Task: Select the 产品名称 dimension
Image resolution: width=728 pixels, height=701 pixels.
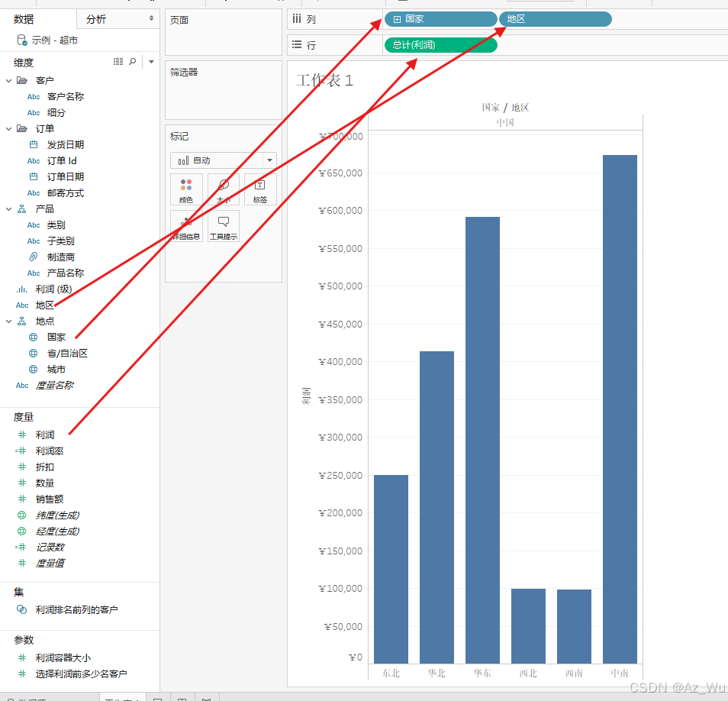Action: pos(66,273)
